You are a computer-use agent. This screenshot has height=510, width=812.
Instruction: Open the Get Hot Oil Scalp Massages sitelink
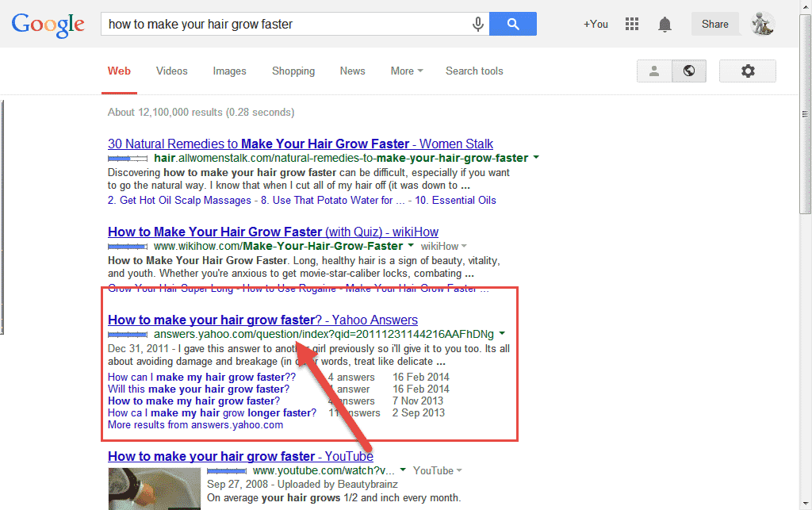179,201
